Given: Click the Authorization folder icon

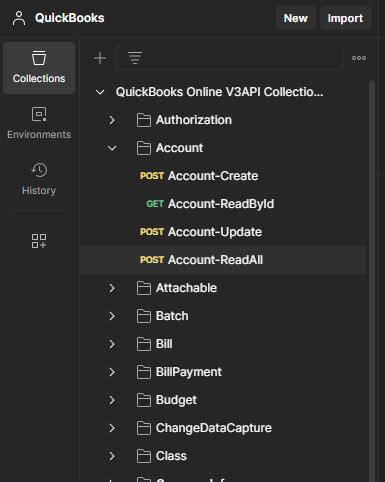Looking at the screenshot, I should [144, 120].
